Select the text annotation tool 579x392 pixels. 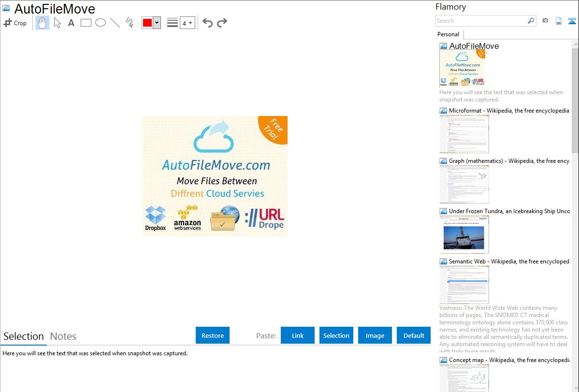coord(71,23)
